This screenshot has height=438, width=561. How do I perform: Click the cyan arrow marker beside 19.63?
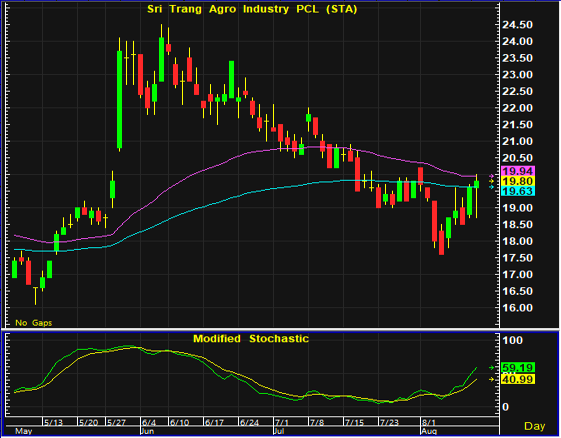tap(492, 186)
